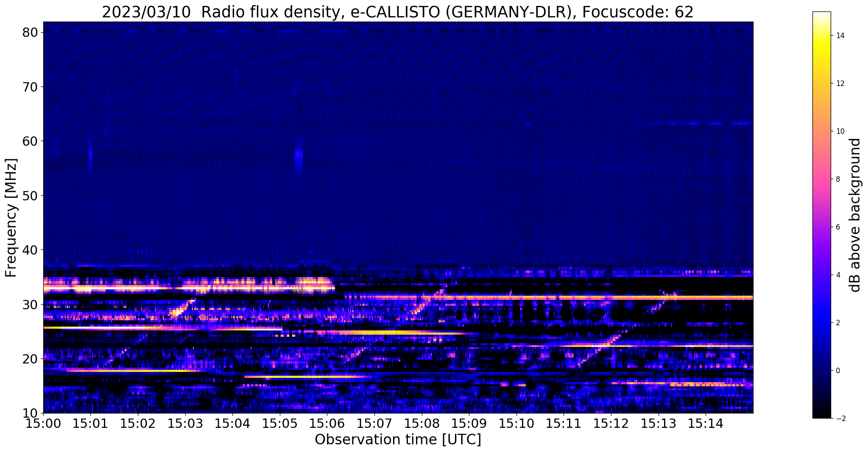Click the 15:01 time tick label
Screen dimensions: 868x452
90,423
